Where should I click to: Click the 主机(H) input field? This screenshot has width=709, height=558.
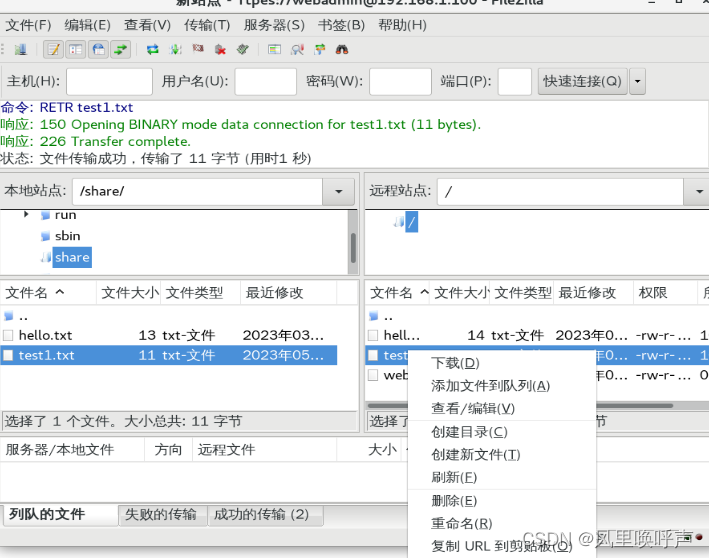pos(109,81)
